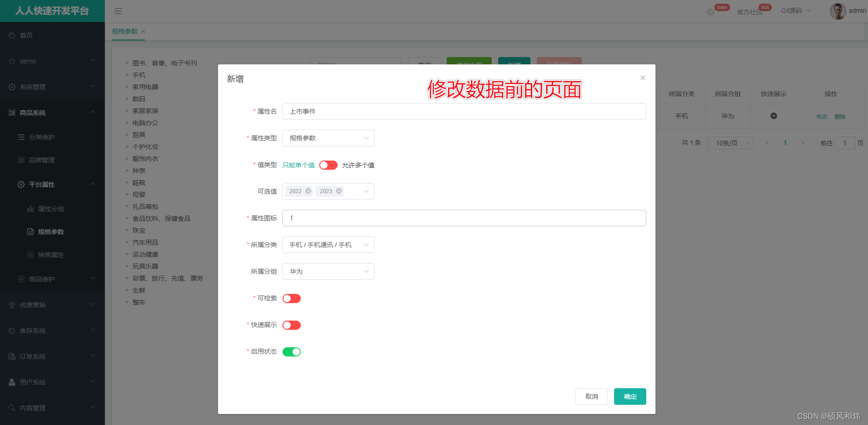Viewport: 868px width, 425px height.
Task: Switch to the 规格参数 page tab
Action: click(x=125, y=31)
